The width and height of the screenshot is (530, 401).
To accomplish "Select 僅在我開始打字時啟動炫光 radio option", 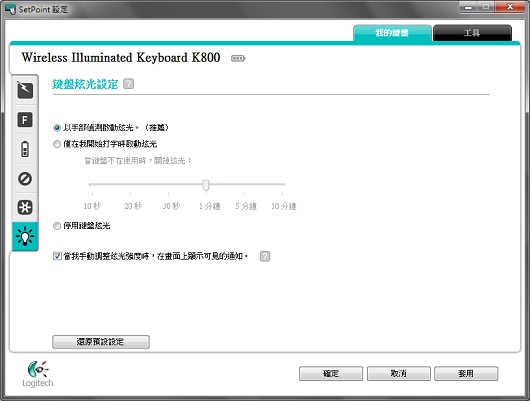I will pyautogui.click(x=57, y=144).
